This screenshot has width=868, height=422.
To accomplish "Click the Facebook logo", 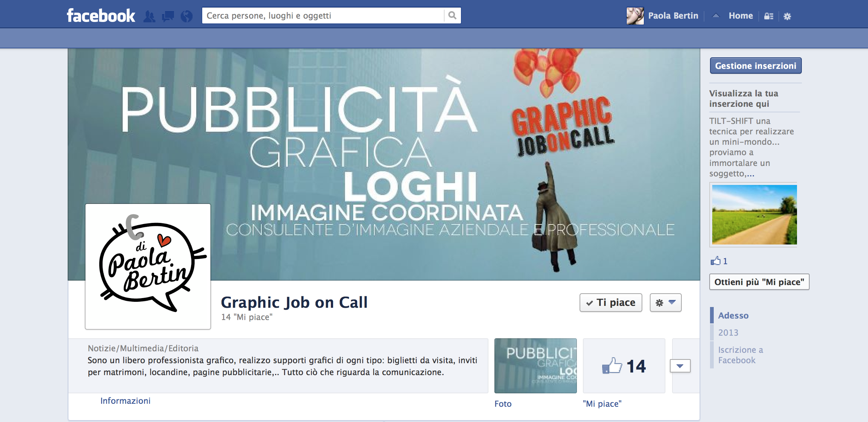I will pyautogui.click(x=101, y=16).
